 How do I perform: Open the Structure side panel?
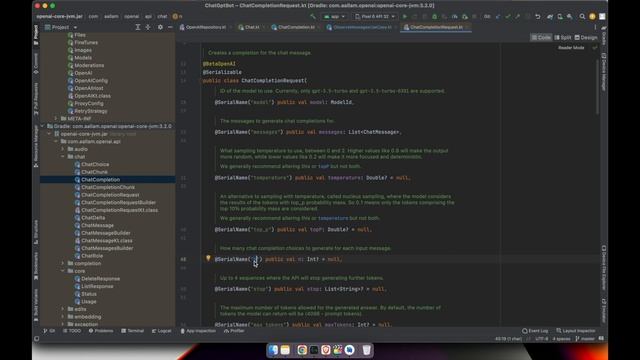36,232
